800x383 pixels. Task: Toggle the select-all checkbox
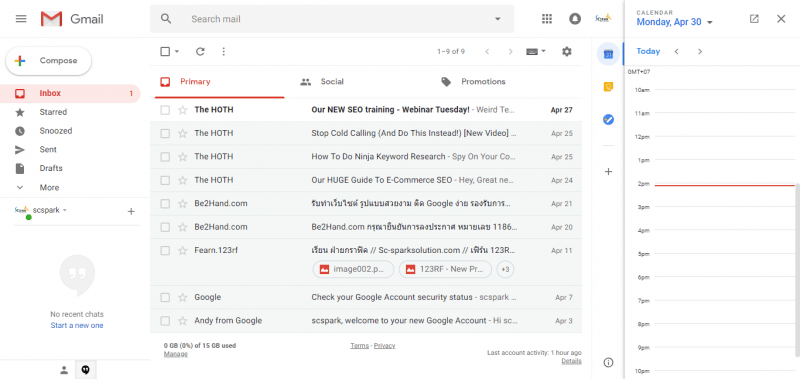pyautogui.click(x=165, y=52)
